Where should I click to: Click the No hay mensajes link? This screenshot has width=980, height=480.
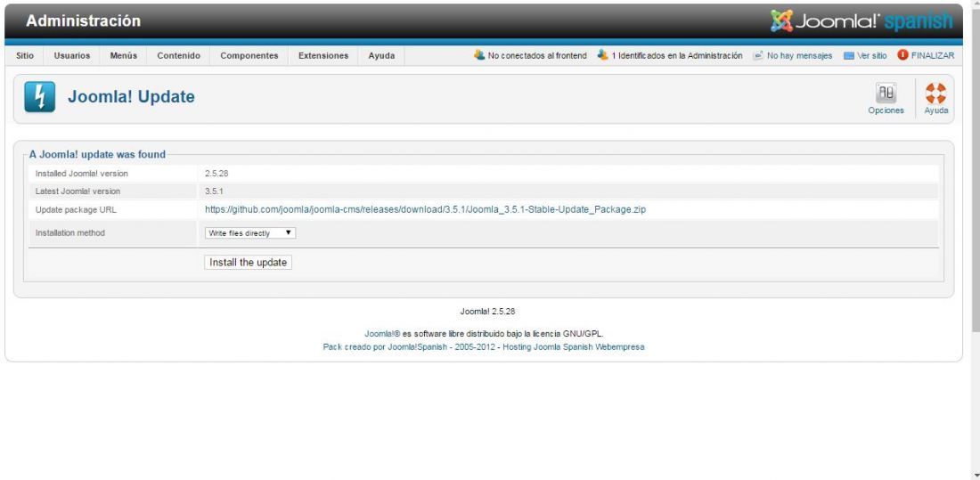799,55
